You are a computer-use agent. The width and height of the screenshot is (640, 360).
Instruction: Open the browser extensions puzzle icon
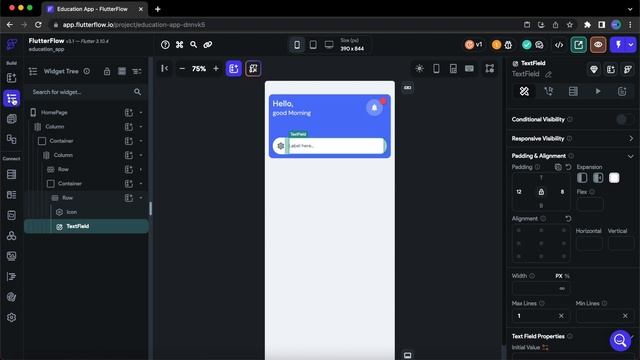click(587, 25)
